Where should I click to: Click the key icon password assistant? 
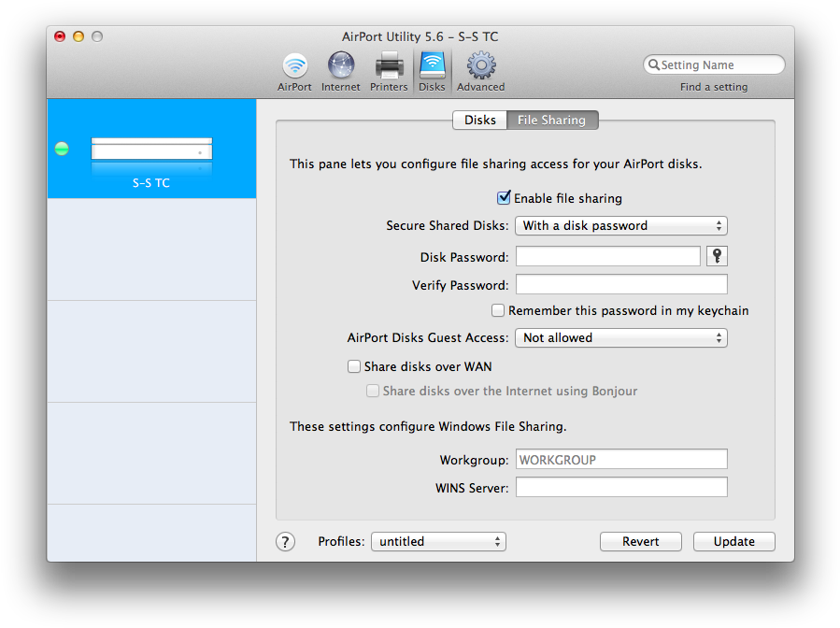click(x=717, y=256)
